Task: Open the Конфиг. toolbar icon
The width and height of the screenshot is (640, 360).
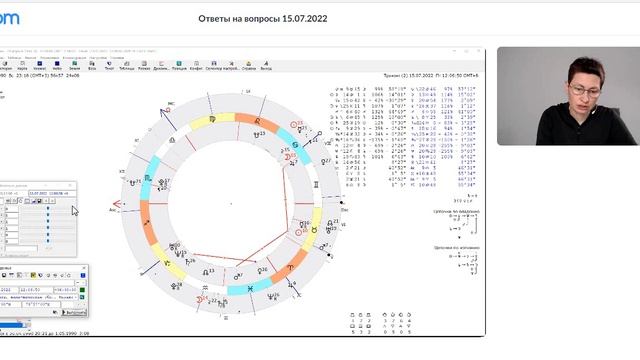Action: [196, 66]
